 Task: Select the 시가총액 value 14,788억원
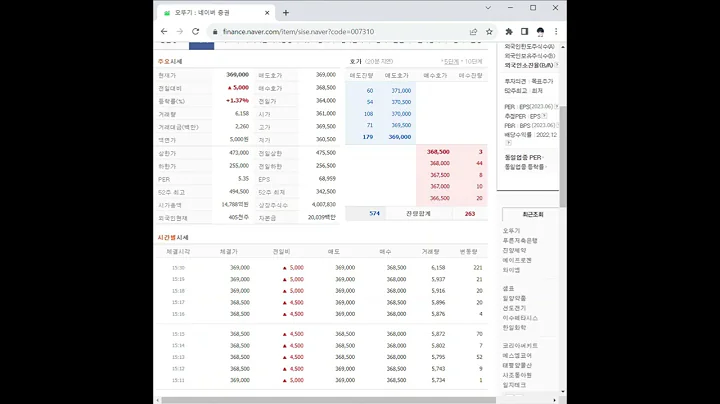coord(235,204)
